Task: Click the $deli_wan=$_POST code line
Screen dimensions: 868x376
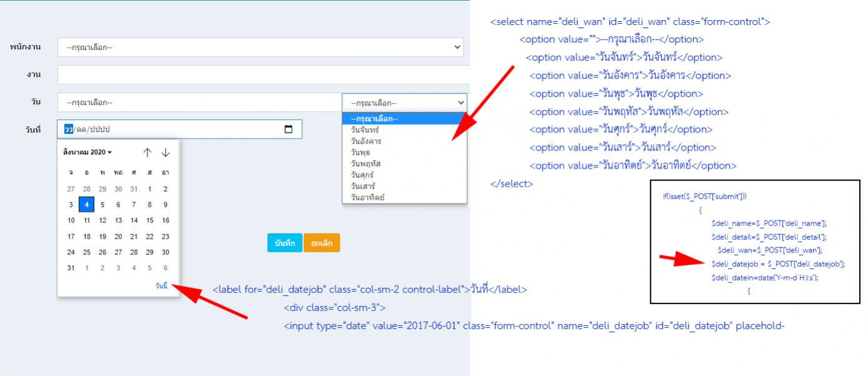Action: coord(769,250)
